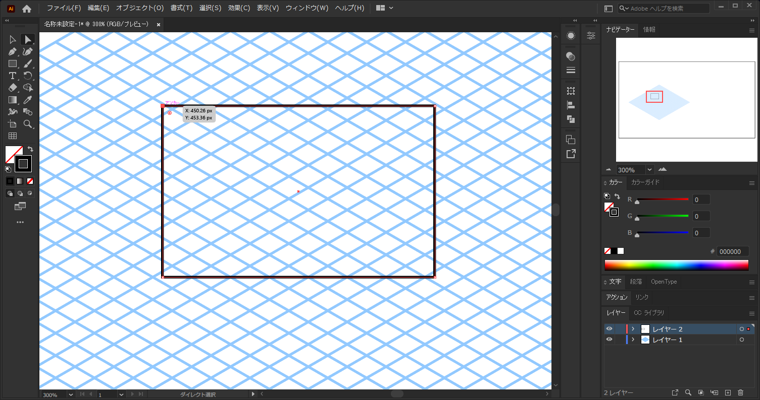
Task: Click Make/Release Clipping Mask icon in Layers
Action: click(701, 393)
